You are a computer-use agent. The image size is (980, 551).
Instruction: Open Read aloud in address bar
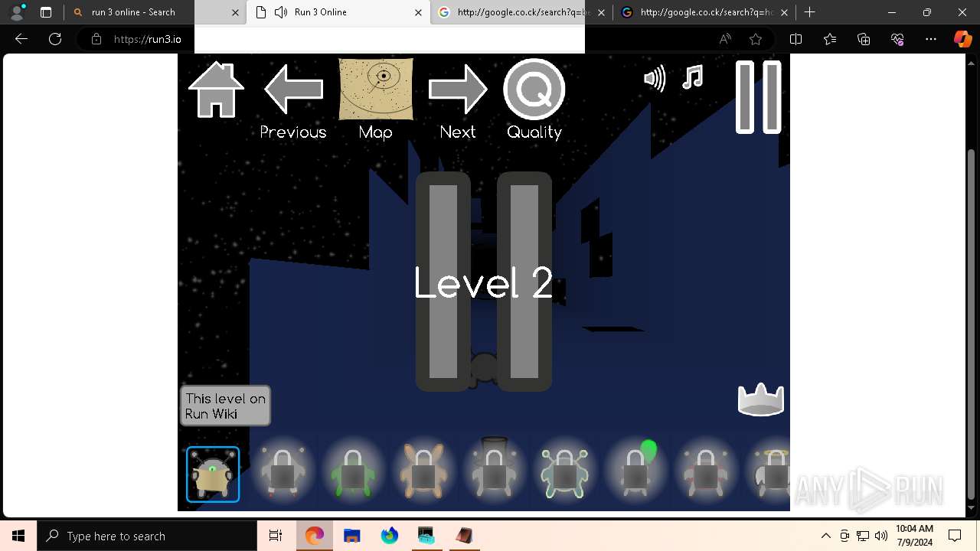point(725,39)
